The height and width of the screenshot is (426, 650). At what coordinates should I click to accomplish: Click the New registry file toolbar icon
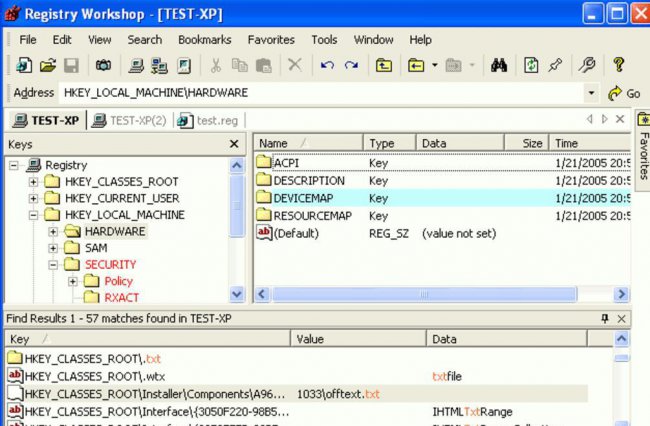pyautogui.click(x=24, y=65)
